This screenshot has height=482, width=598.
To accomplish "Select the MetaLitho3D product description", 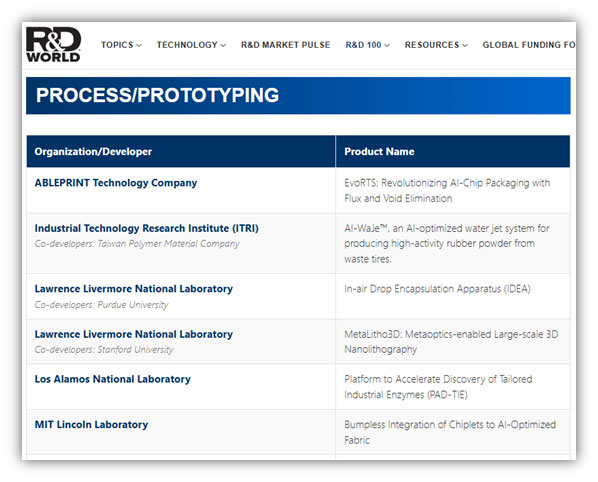I will [451, 342].
